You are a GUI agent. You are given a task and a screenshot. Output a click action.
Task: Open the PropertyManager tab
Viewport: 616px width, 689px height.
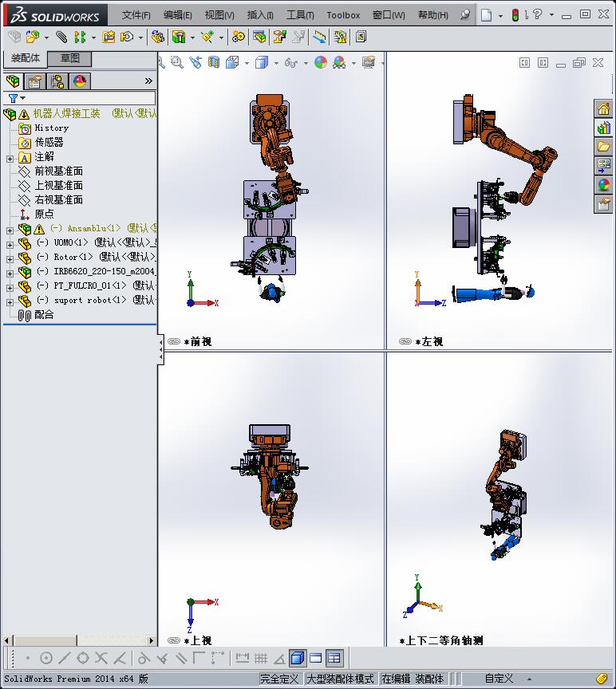35,81
